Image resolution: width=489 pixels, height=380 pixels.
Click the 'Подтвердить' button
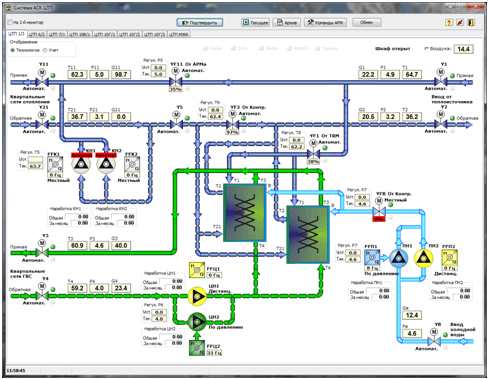pos(200,22)
